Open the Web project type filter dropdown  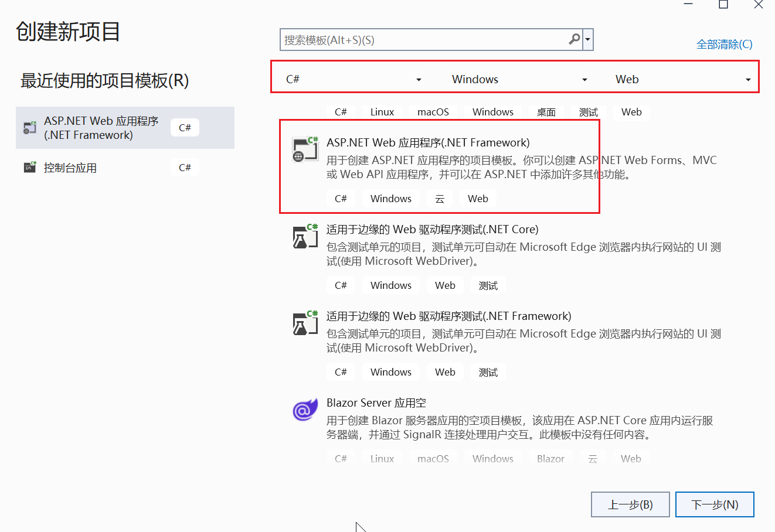683,79
